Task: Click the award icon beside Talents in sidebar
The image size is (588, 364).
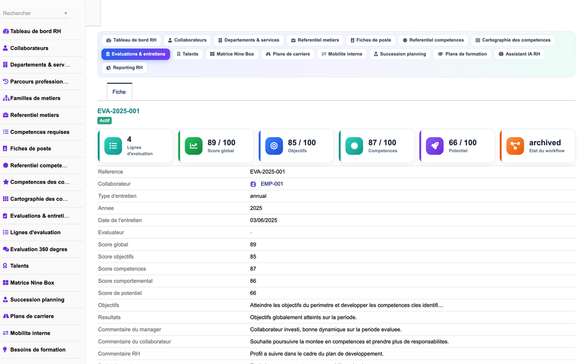Action: click(x=6, y=266)
